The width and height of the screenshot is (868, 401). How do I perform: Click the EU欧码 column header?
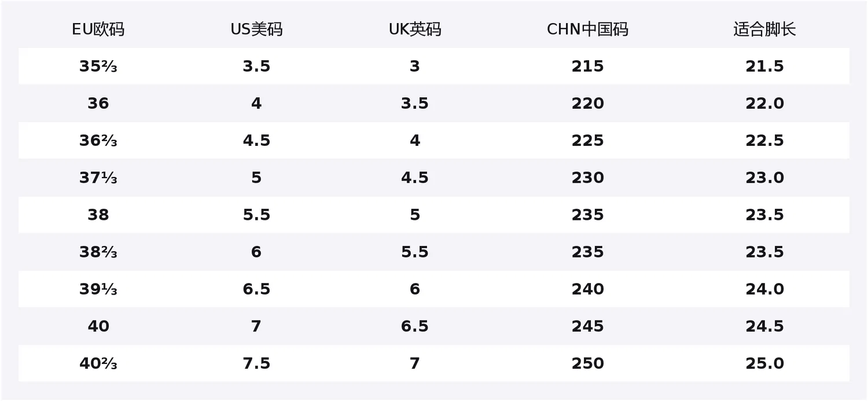98,30
